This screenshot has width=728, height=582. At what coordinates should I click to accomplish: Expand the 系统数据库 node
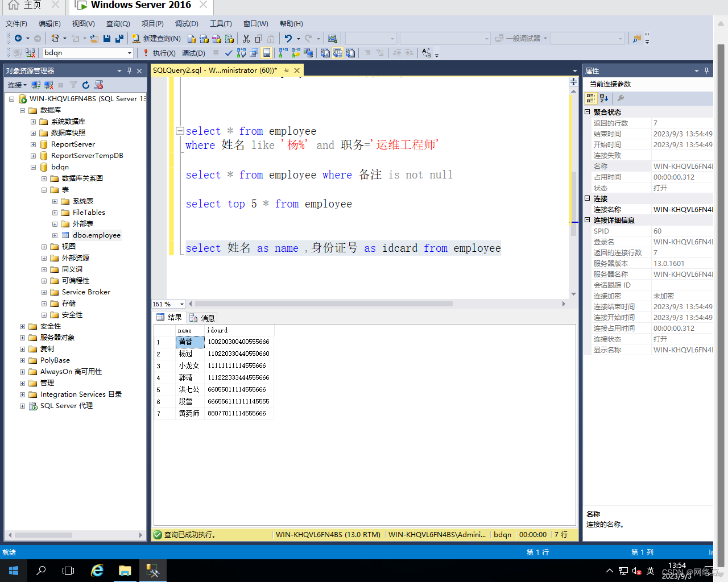point(33,122)
